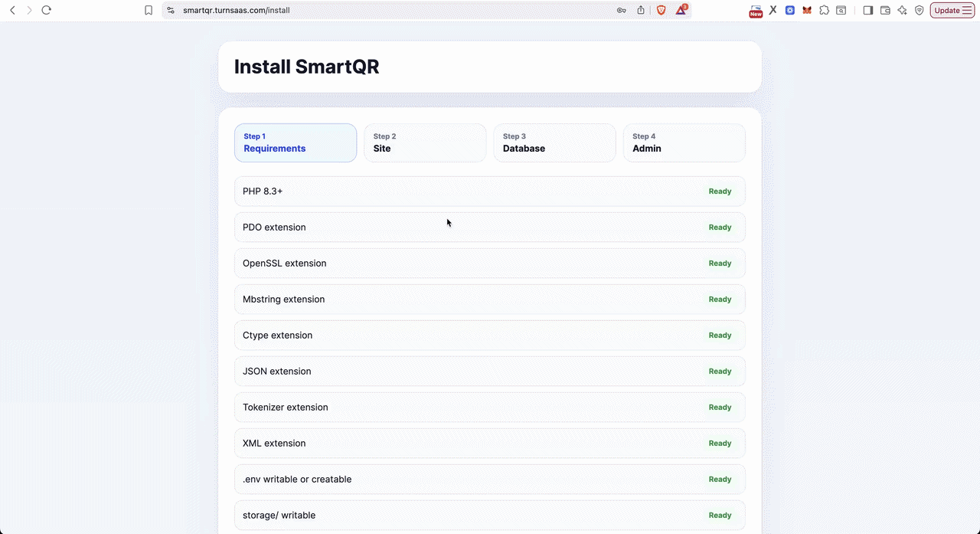Switch to the Step 3 Database tab

[x=554, y=143]
